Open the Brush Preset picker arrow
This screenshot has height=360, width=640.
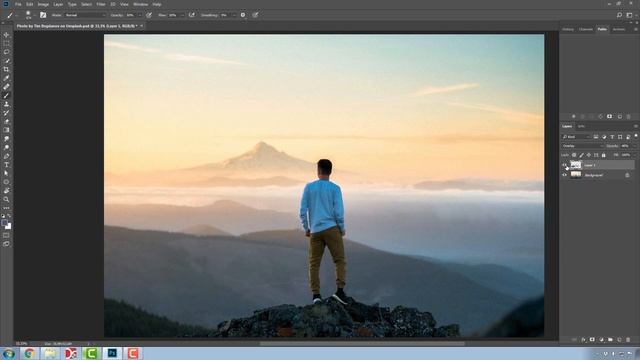(34, 15)
